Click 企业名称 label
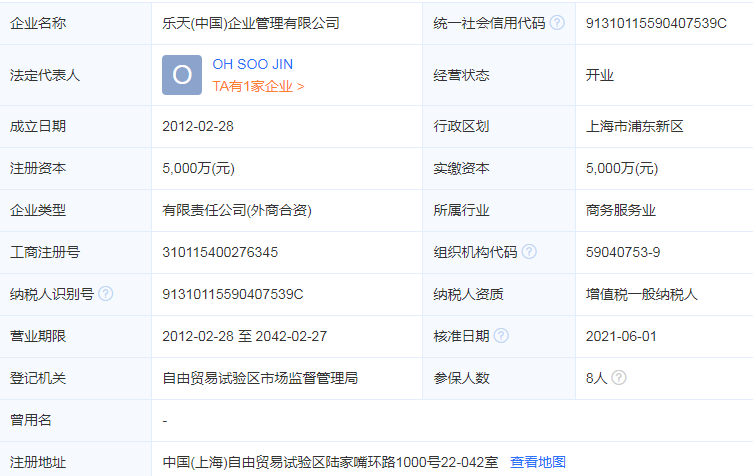Image resolution: width=753 pixels, height=476 pixels. [38, 23]
